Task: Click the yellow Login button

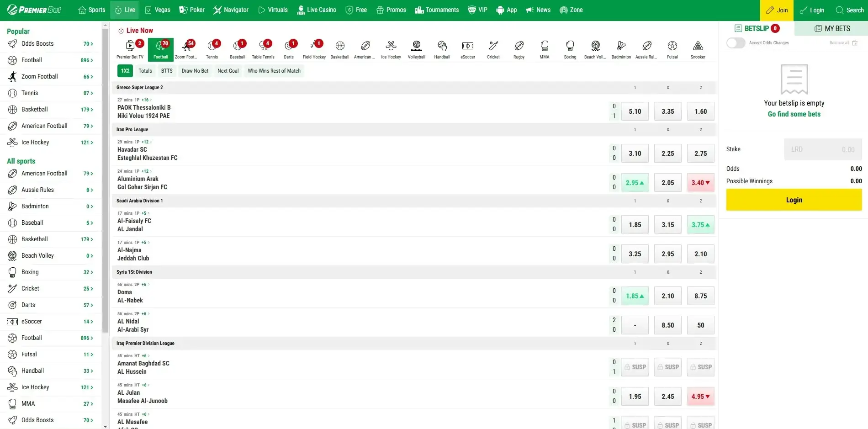Action: [x=794, y=200]
